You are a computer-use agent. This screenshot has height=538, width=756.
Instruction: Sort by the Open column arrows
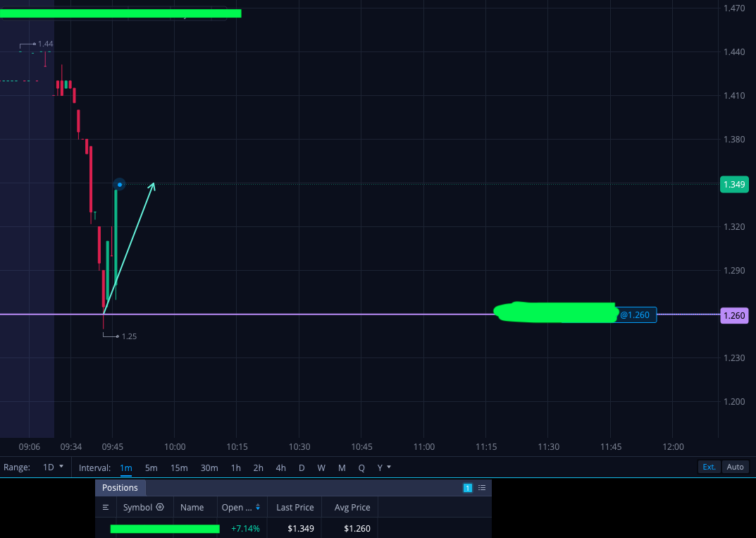point(258,507)
